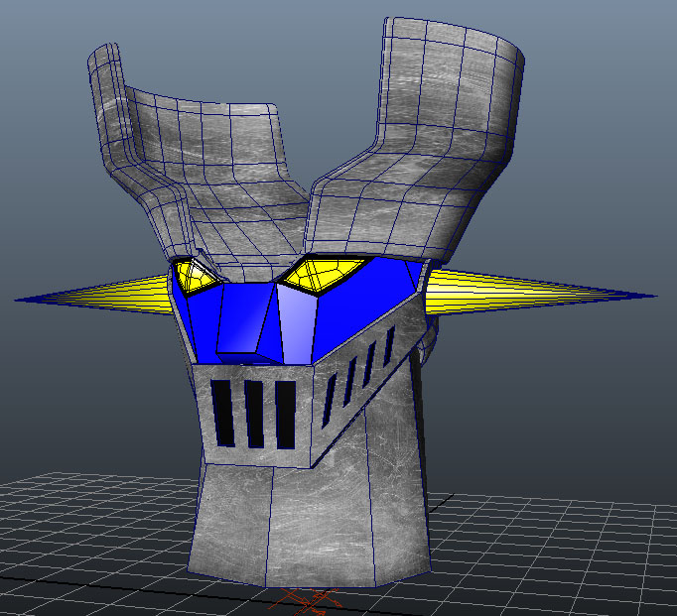Pick the yellow spike pointing right
The height and width of the screenshot is (616, 677).
click(540, 294)
